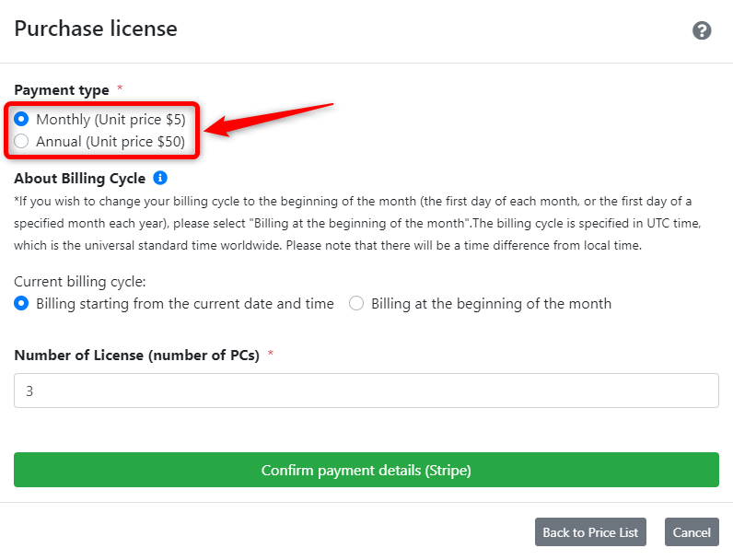The height and width of the screenshot is (560, 733).
Task: Click the Billing at beginning of month label
Action: [492, 304]
